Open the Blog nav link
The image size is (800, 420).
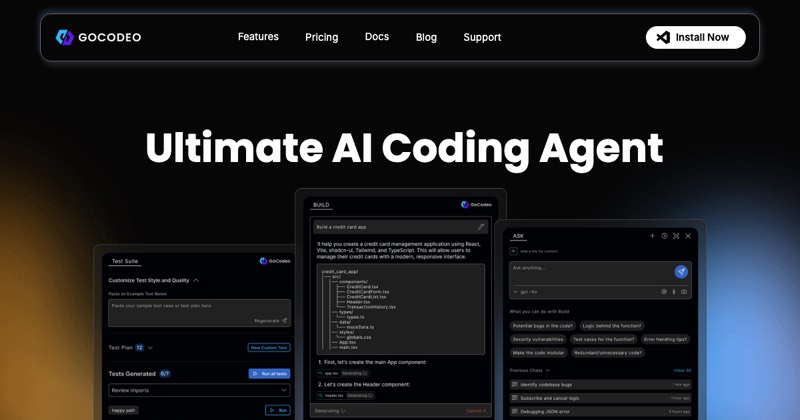click(x=426, y=37)
